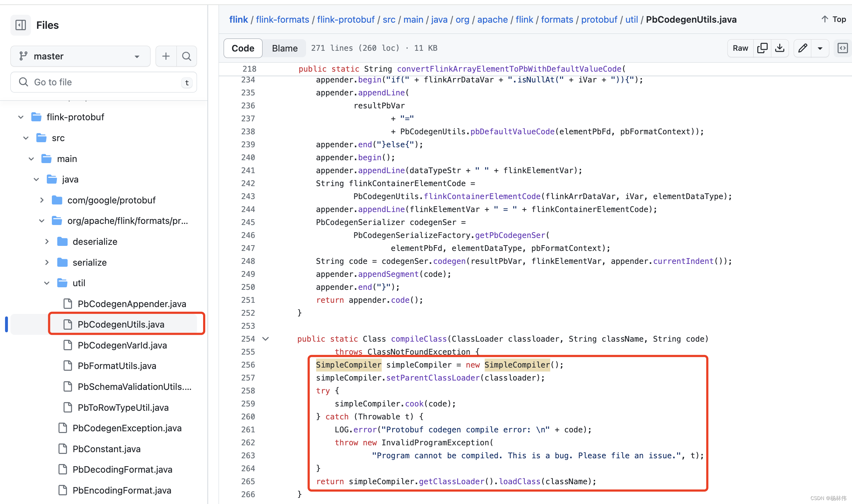Viewport: 852px width, 504px height.
Task: Collapse the Files side panel icon
Action: [x=21, y=25]
